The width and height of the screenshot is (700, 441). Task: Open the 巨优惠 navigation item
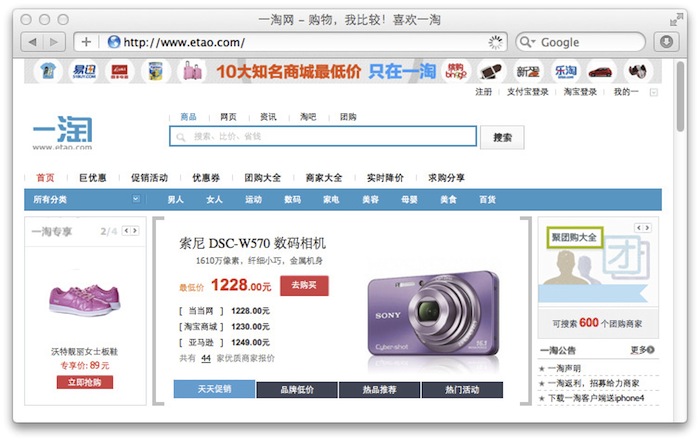[x=93, y=178]
